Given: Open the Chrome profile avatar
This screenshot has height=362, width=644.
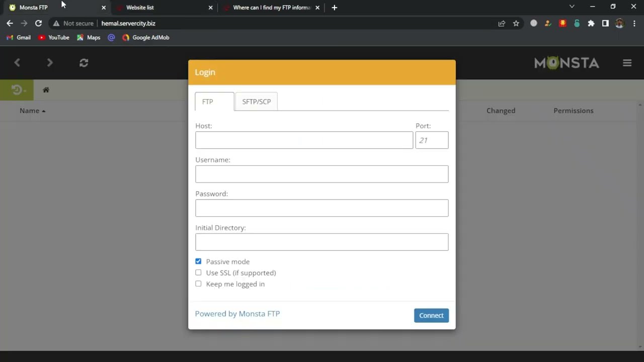Looking at the screenshot, I should point(619,23).
